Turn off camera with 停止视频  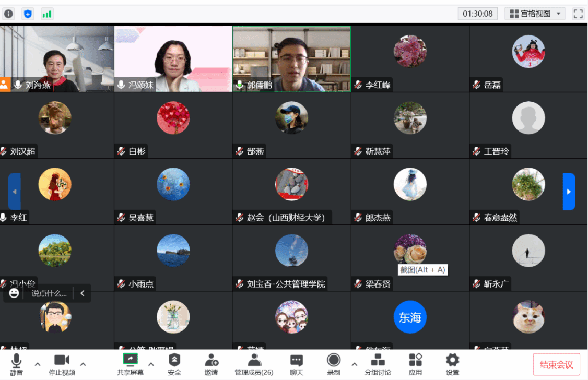tap(62, 364)
